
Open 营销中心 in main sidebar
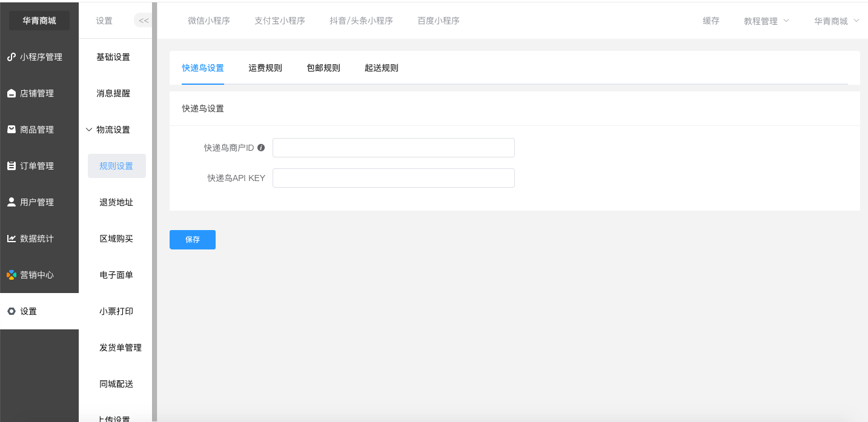[x=39, y=275]
